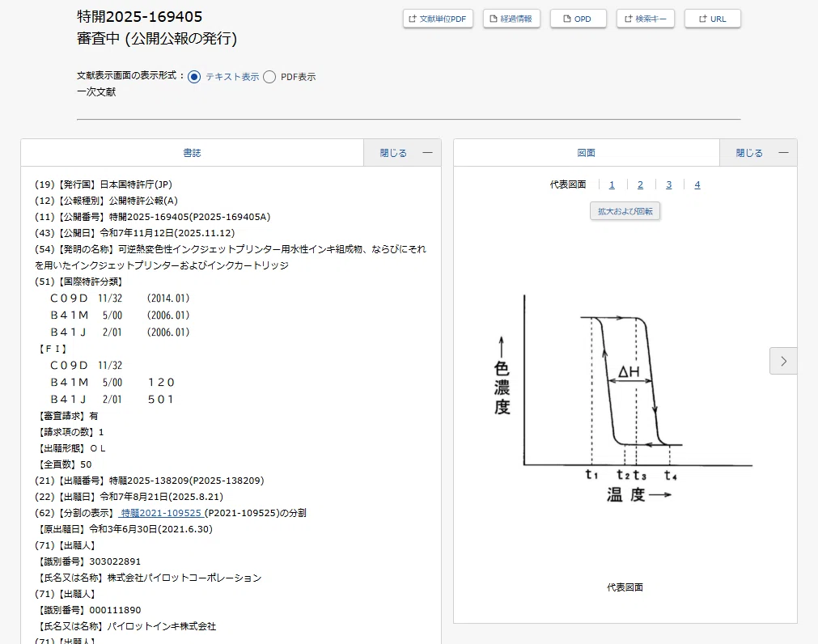Select the テキスト表示 radio button

pyautogui.click(x=194, y=77)
